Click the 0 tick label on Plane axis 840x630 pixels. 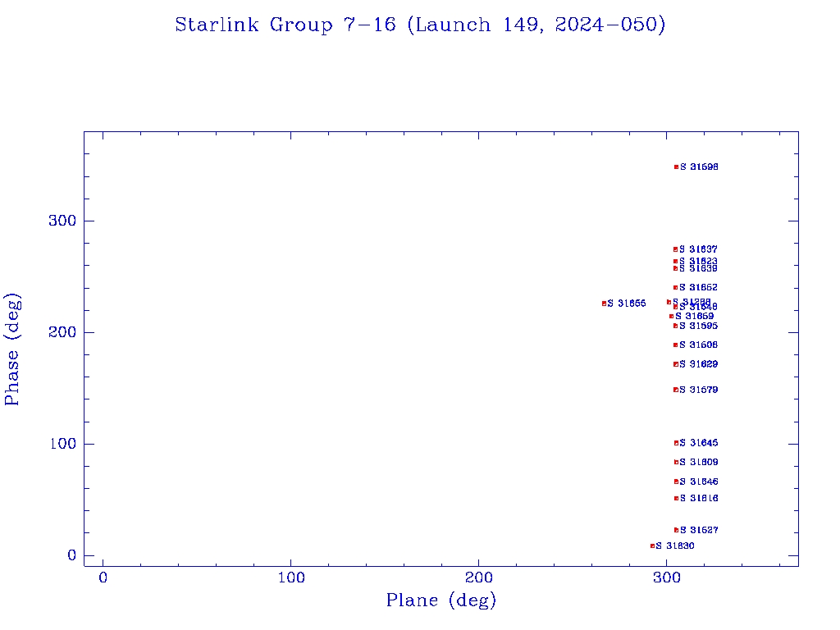point(103,577)
